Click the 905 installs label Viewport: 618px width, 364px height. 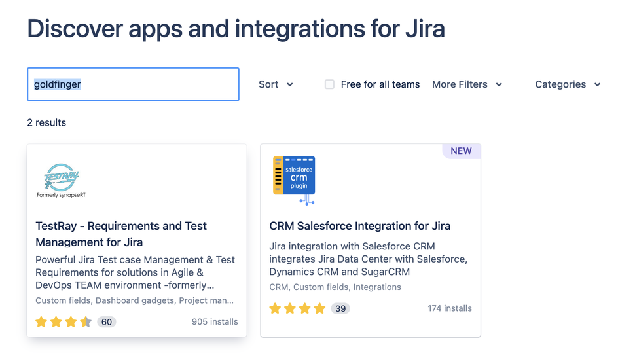[x=215, y=321]
